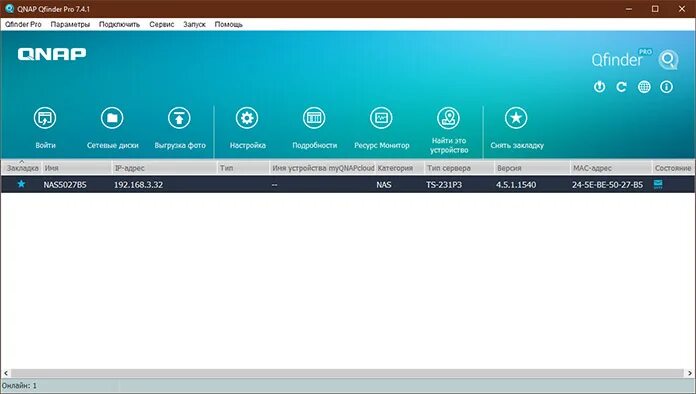Open the Войти login icon
The width and height of the screenshot is (696, 394).
(45, 118)
